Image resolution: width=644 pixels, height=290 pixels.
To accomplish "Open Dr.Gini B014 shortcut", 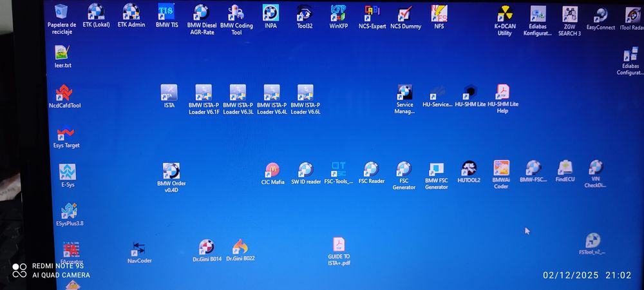I will (207, 251).
